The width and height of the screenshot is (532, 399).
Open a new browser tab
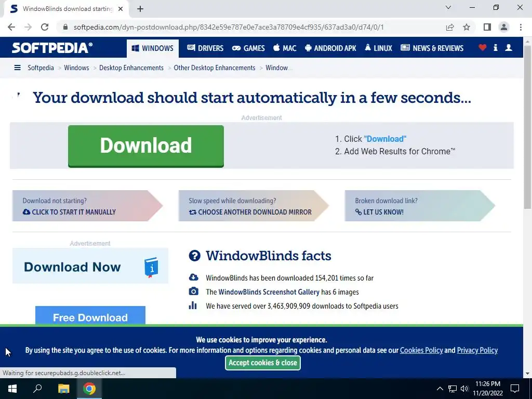pos(140,9)
